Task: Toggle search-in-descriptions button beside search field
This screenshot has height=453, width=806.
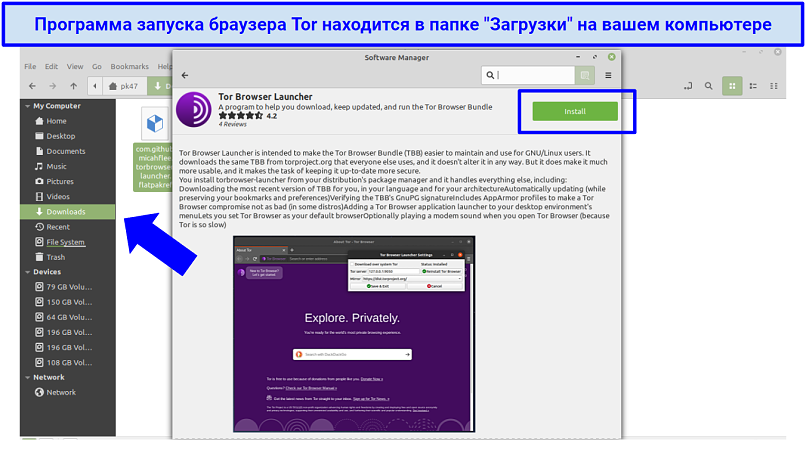Action: (x=585, y=75)
